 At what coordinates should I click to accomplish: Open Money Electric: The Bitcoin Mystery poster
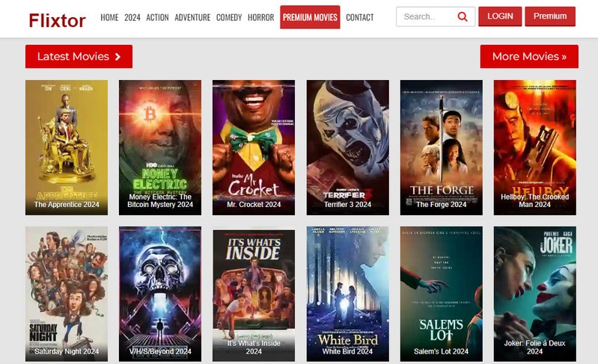pos(160,147)
